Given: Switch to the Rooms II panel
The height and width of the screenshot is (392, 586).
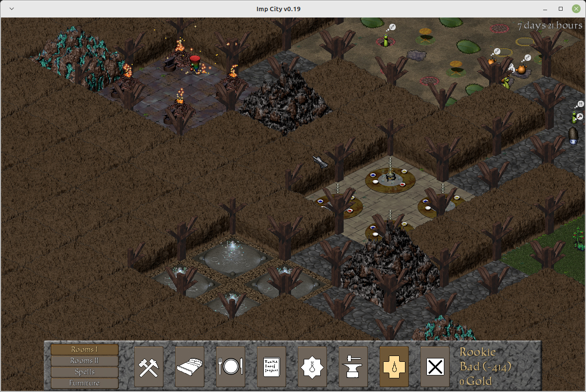Looking at the screenshot, I should [x=84, y=360].
